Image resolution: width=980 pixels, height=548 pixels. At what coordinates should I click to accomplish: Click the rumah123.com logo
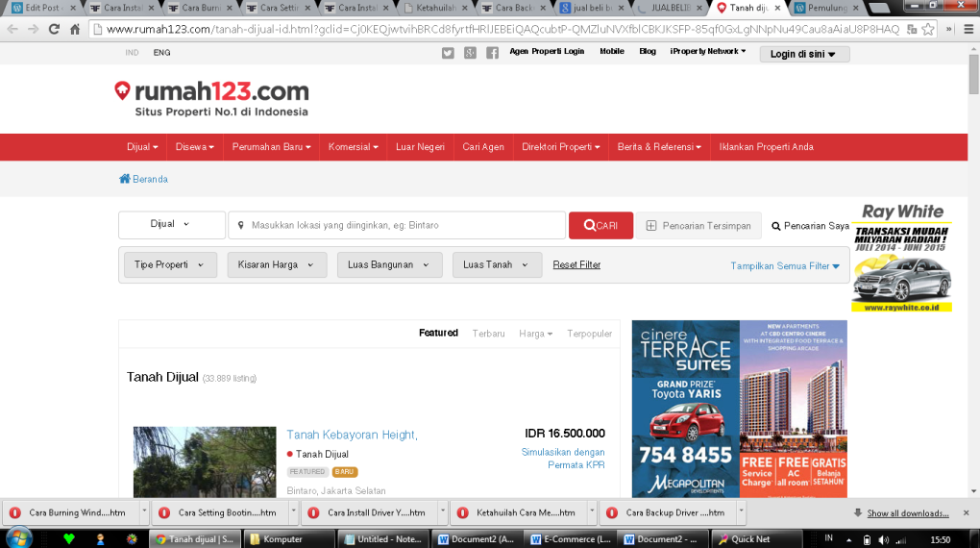211,99
